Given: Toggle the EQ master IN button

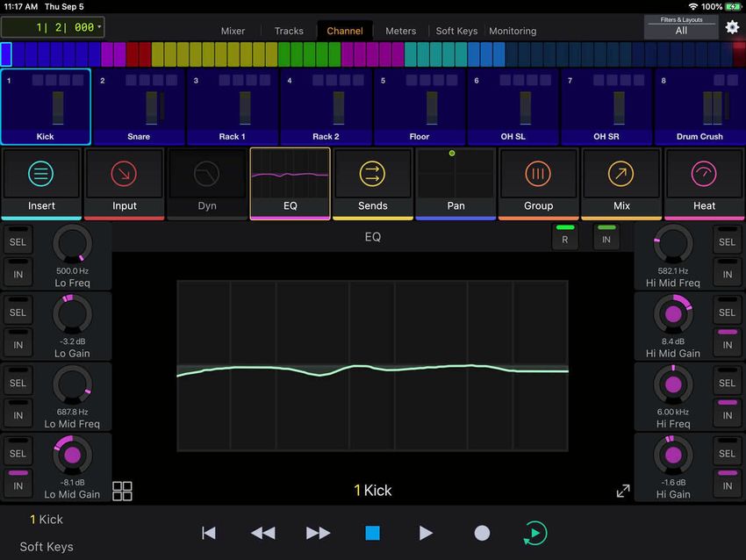Looking at the screenshot, I should click(606, 236).
